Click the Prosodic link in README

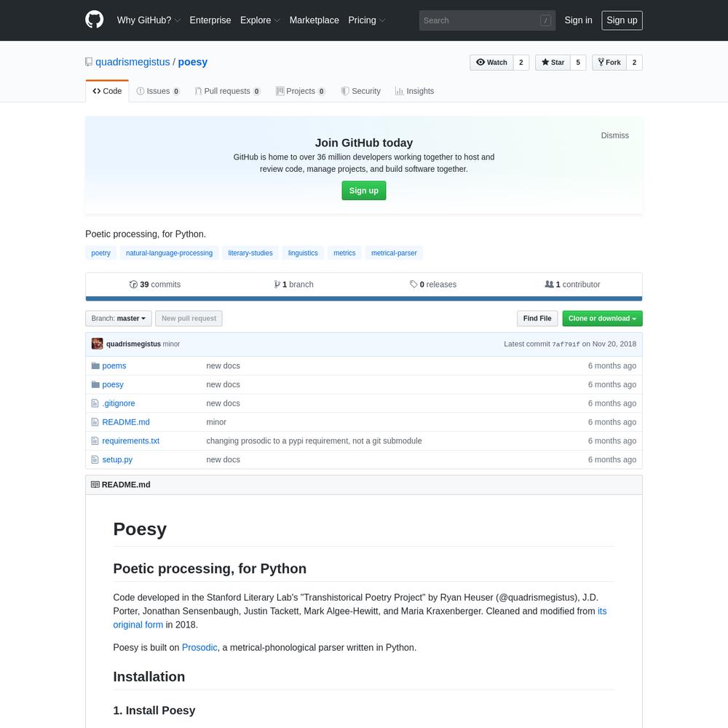coord(199,647)
